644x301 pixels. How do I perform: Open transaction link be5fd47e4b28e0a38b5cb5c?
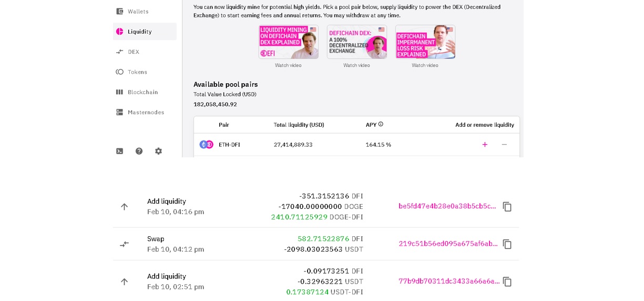click(x=447, y=206)
